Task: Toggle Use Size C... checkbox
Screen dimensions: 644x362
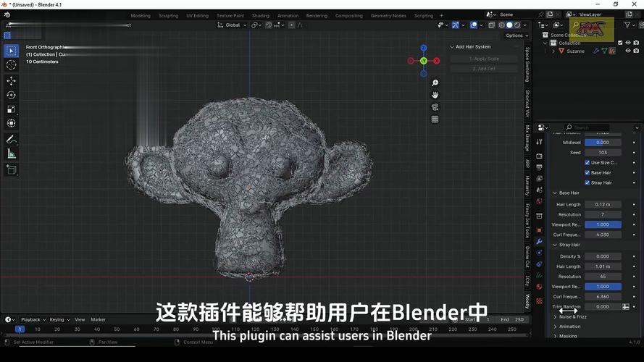Action: [x=587, y=162]
